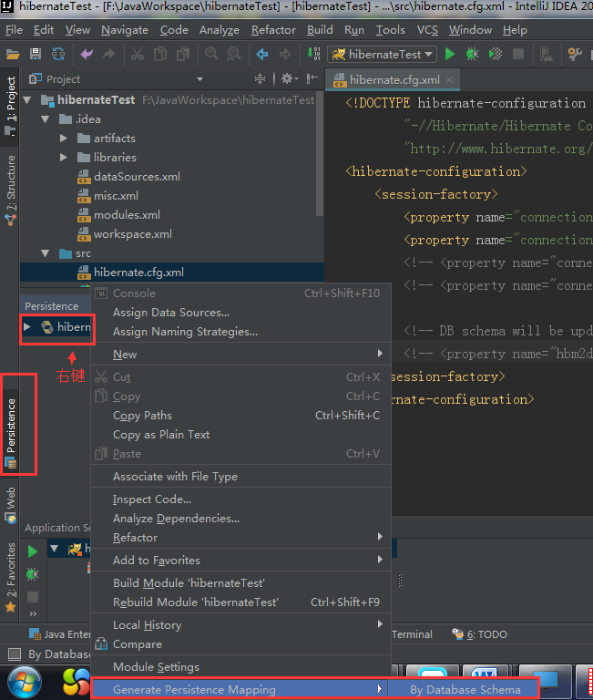The height and width of the screenshot is (700, 593).
Task: Open the 2: Favorites tool window
Action: click(11, 577)
